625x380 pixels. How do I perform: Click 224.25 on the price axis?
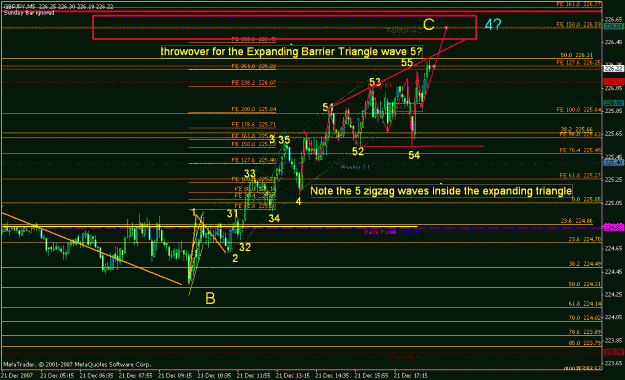[x=613, y=294]
